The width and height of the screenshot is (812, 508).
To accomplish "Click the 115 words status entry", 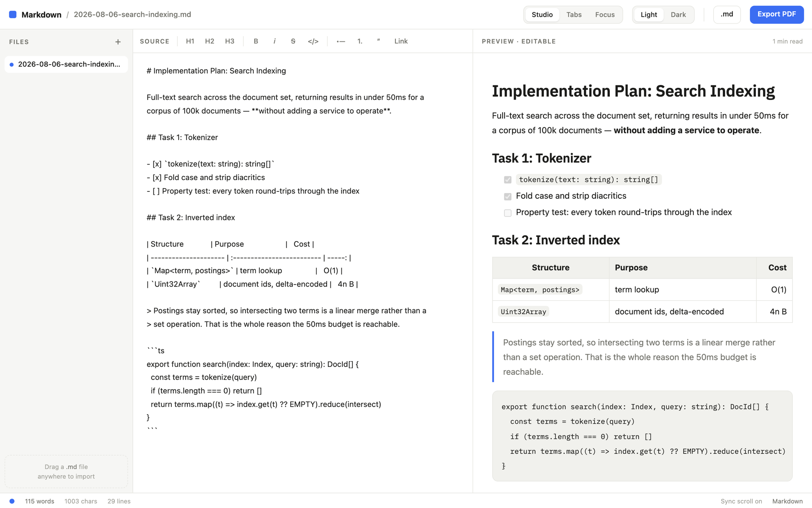I will (39, 501).
